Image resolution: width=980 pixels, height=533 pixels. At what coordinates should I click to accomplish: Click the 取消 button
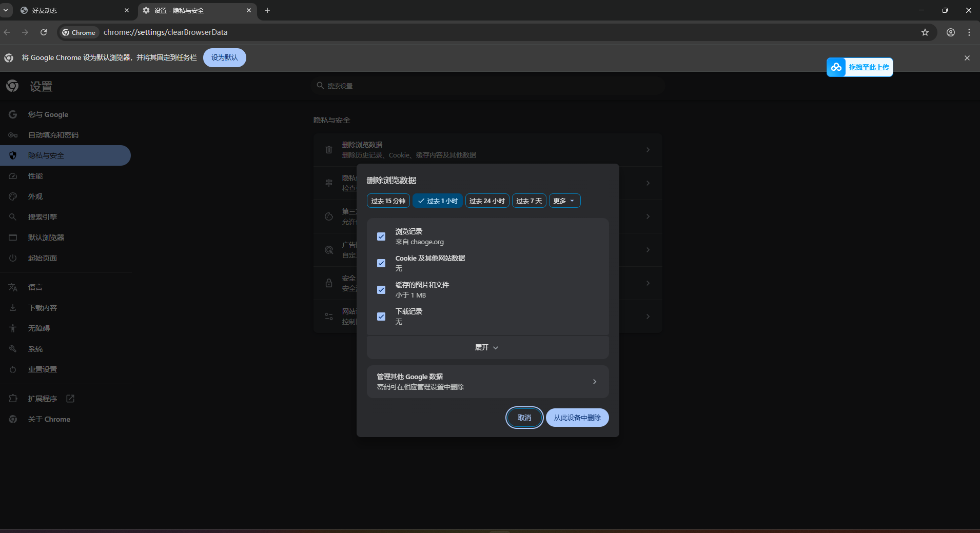coord(524,418)
